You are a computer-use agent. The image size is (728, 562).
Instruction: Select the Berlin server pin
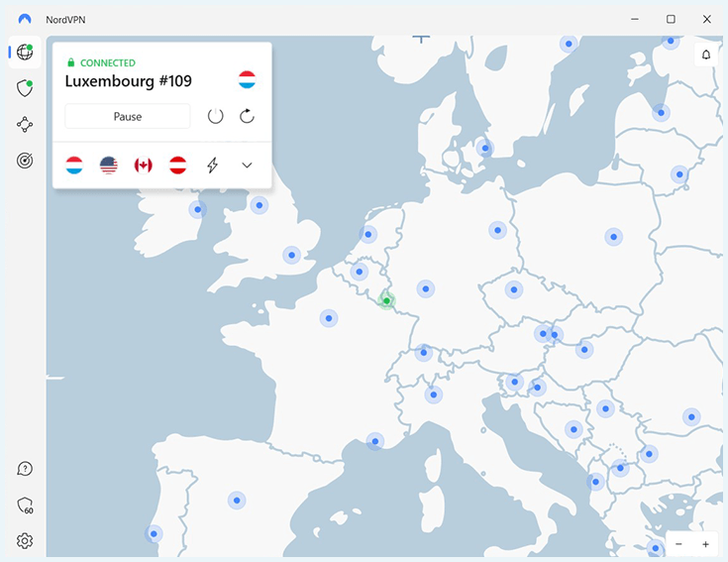[497, 230]
